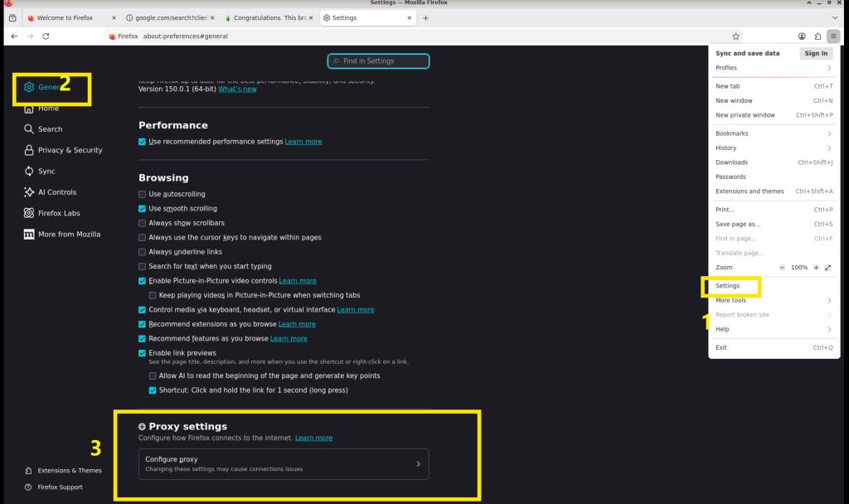Enable Always underline links

point(142,252)
